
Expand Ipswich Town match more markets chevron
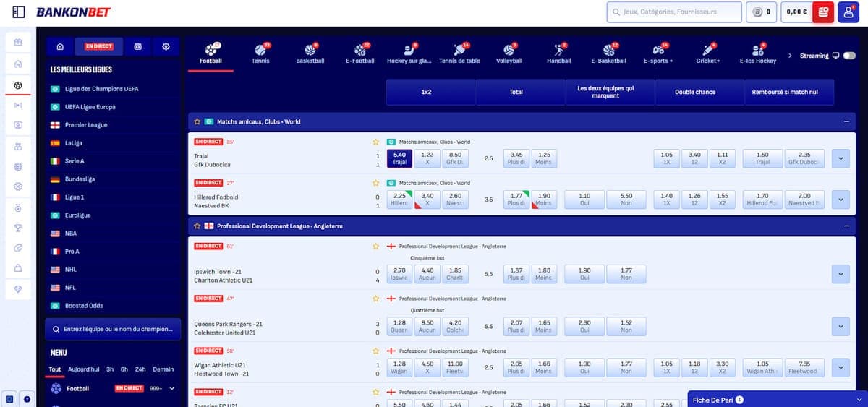841,273
